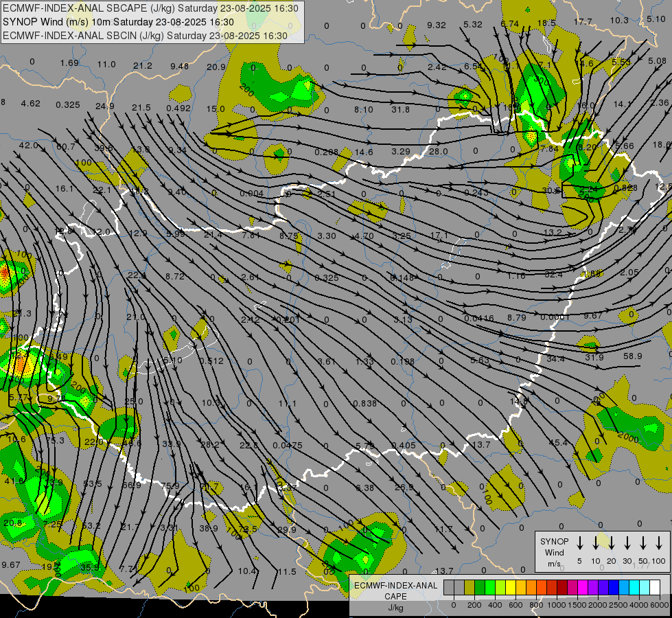
Task: Click the map value 28.0
Action: pyautogui.click(x=438, y=151)
